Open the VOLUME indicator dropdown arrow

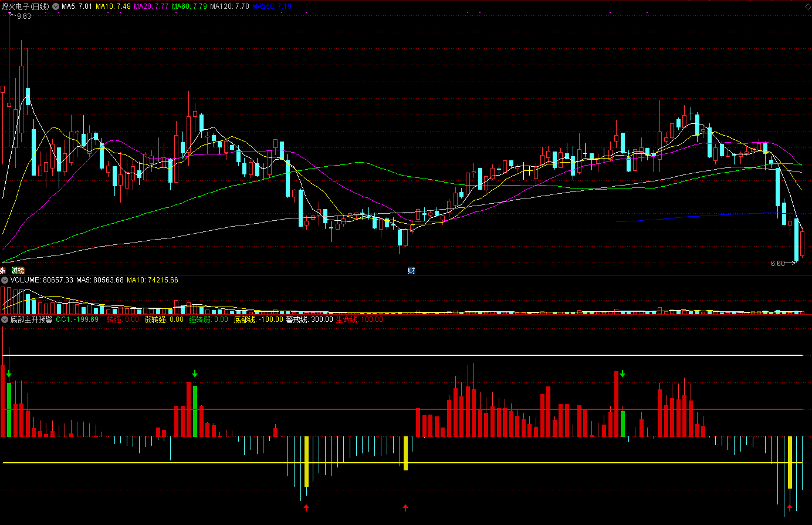(x=5, y=280)
